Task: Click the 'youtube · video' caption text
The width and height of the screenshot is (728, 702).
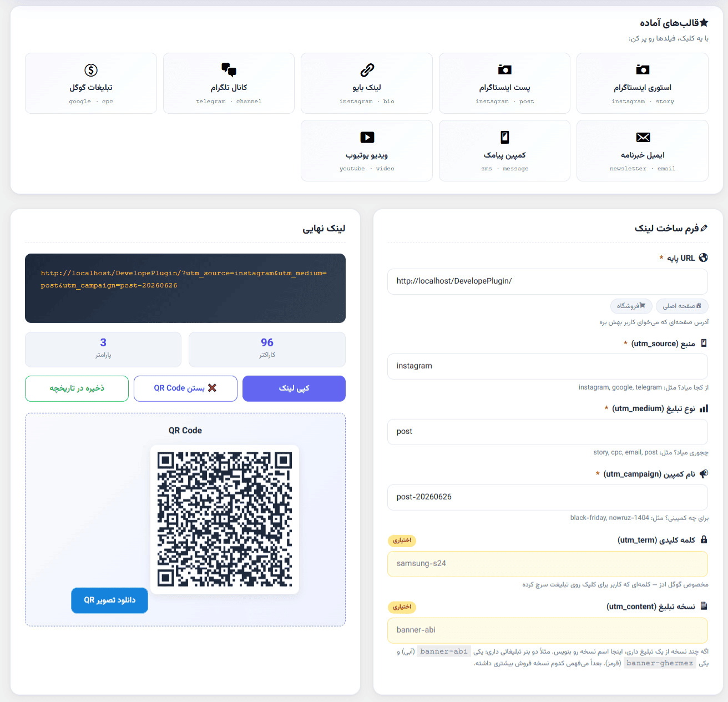Action: click(367, 169)
